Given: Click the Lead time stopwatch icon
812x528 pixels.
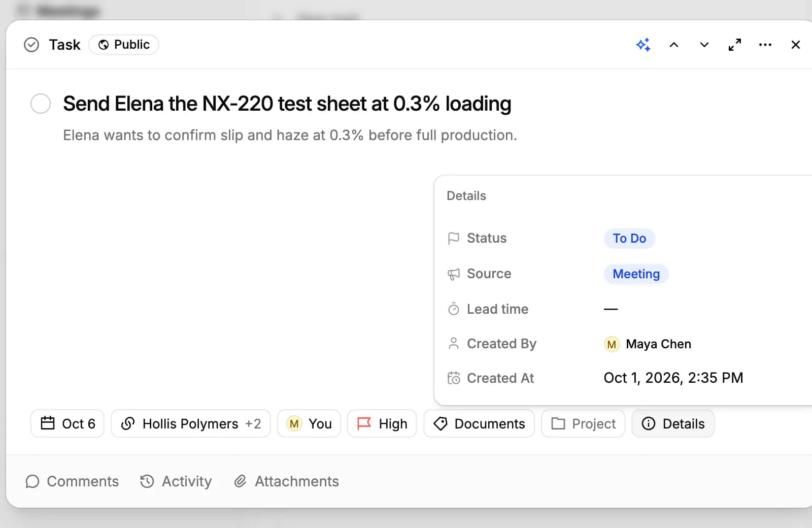Looking at the screenshot, I should pos(454,309).
